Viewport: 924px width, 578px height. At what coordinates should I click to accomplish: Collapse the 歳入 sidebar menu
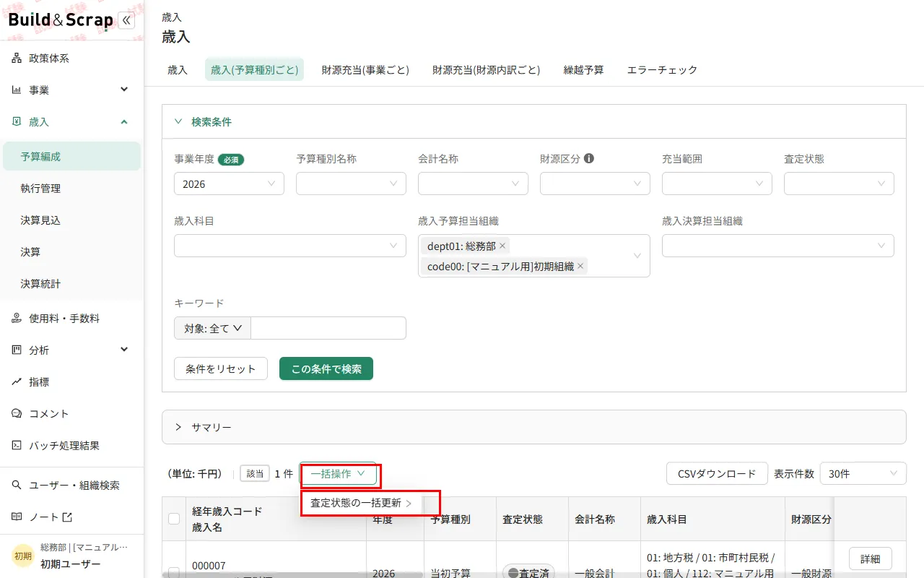tap(124, 122)
